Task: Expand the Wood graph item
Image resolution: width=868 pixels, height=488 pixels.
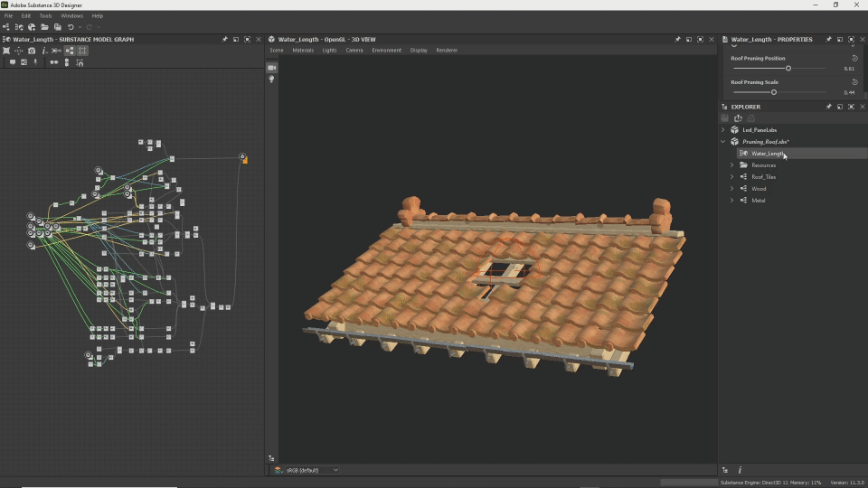Action: coord(731,189)
